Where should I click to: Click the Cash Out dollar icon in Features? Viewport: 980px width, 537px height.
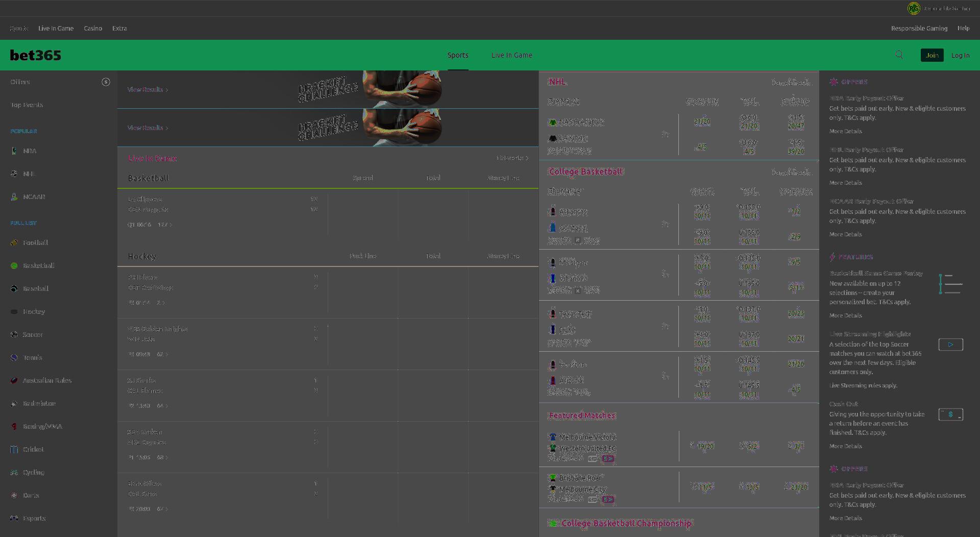point(950,414)
